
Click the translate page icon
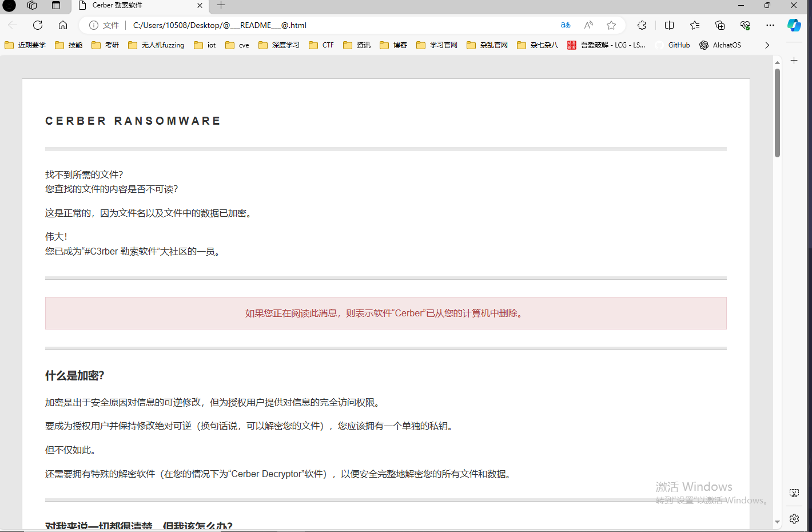coord(566,25)
